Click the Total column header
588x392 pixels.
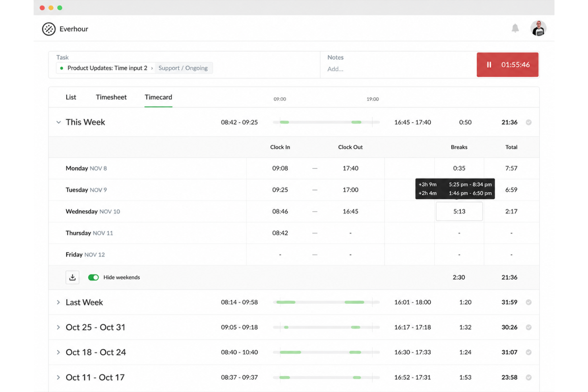(511, 147)
